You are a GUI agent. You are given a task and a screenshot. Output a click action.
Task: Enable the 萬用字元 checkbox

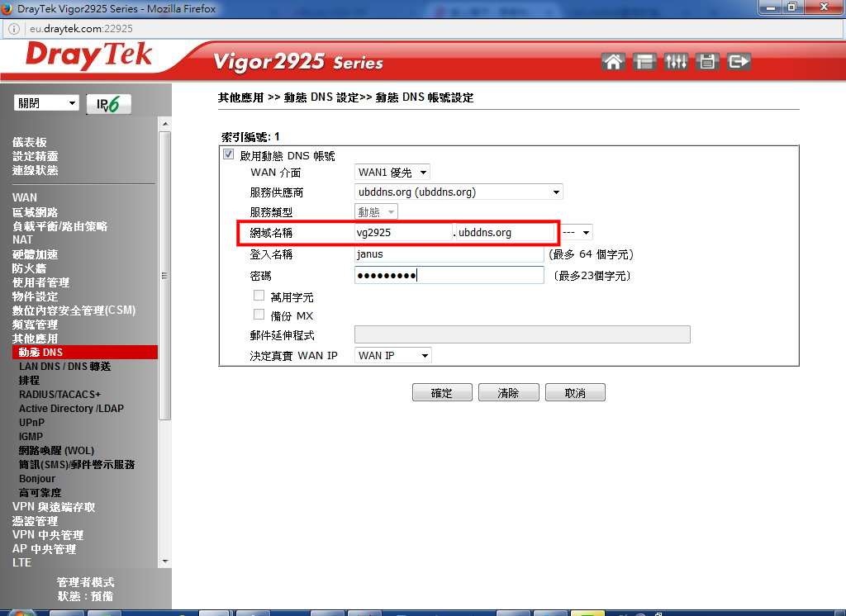pos(259,296)
